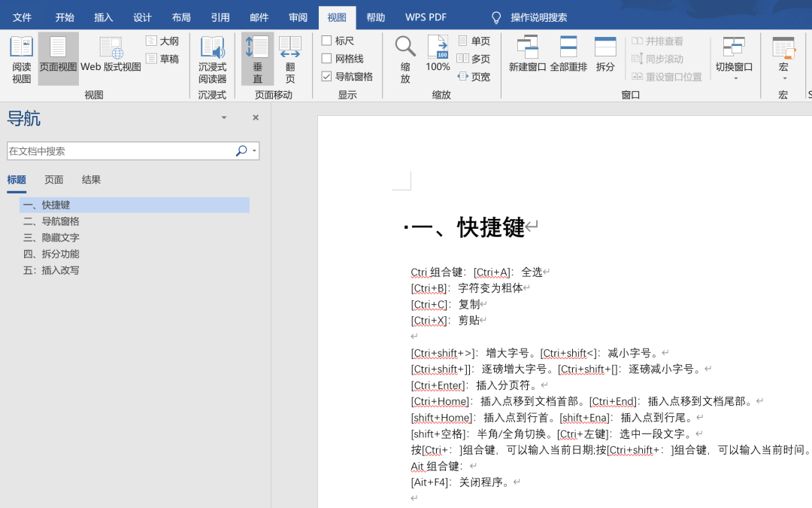812x508 pixels.
Task: Switch to Web 版式视图 layout
Action: (111, 59)
